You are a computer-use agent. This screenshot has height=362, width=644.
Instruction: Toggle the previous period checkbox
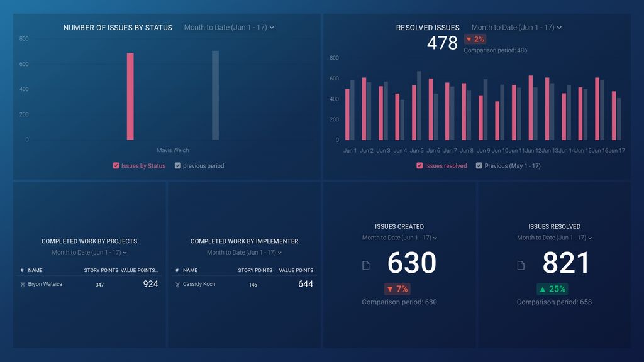(177, 165)
